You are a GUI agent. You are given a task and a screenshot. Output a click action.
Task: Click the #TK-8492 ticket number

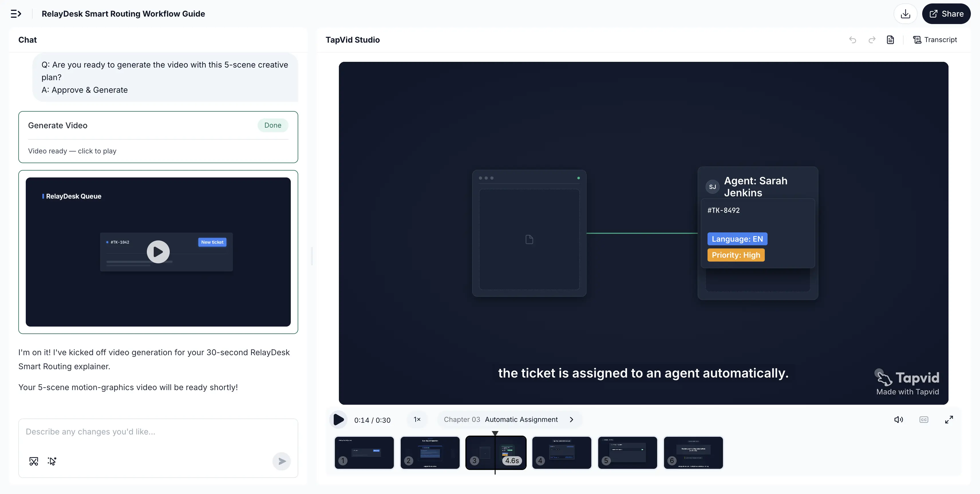pos(723,210)
